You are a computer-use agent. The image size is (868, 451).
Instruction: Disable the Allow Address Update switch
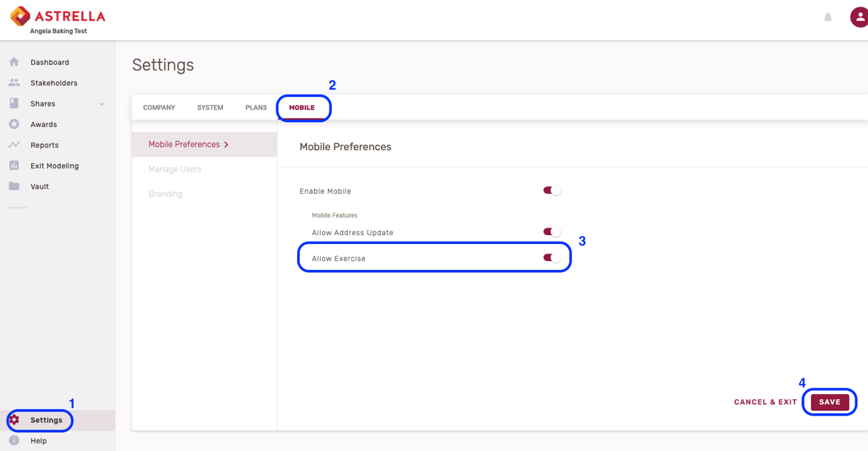(552, 232)
